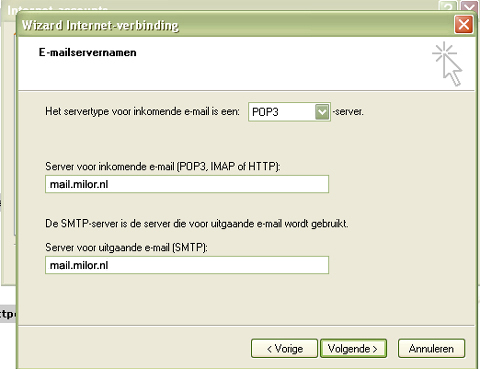Image resolution: width=480 pixels, height=369 pixels.
Task: Cancel the wizard with Annuleren
Action: [x=431, y=349]
